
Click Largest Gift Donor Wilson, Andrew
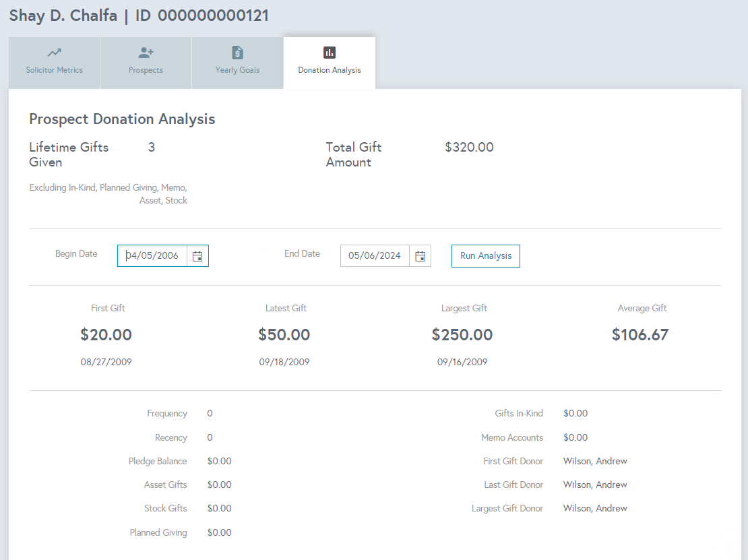595,509
